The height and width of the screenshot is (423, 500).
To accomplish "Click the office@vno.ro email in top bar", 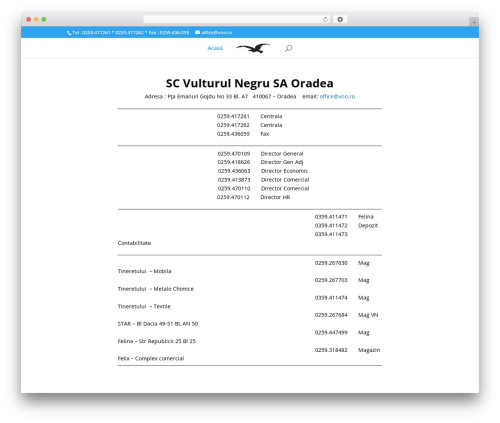I will click(217, 33).
